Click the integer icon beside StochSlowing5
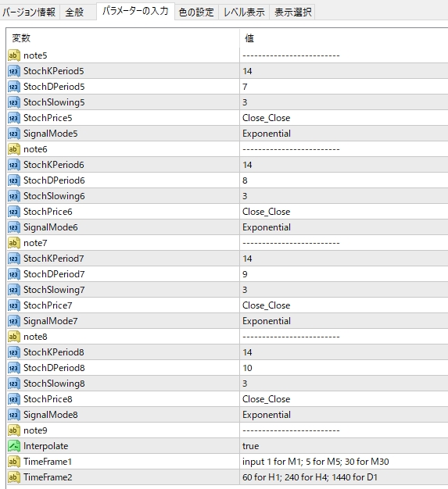Screen dimensions: 448x489 (x=14, y=102)
